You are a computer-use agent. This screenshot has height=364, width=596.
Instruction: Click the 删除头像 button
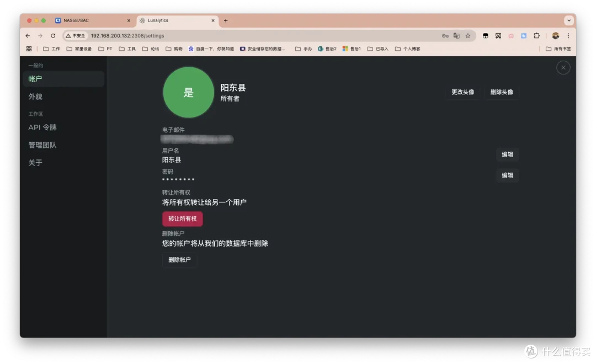pos(501,92)
